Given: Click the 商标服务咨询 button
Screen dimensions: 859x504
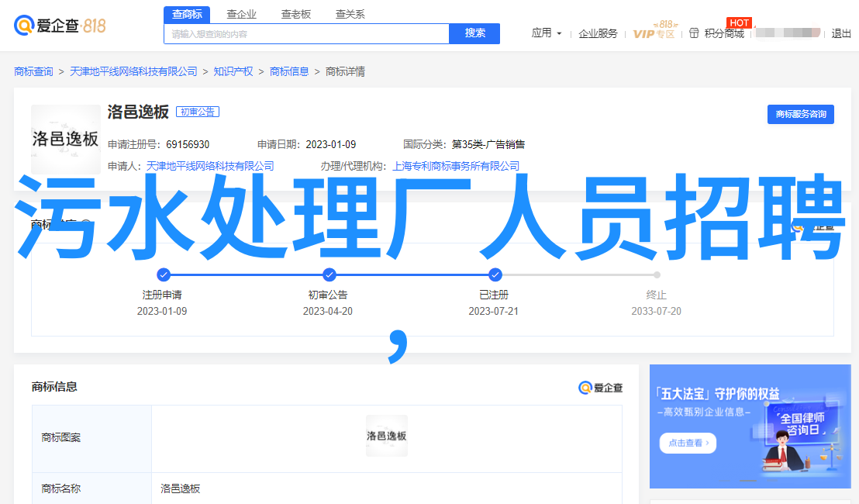Looking at the screenshot, I should click(x=800, y=114).
